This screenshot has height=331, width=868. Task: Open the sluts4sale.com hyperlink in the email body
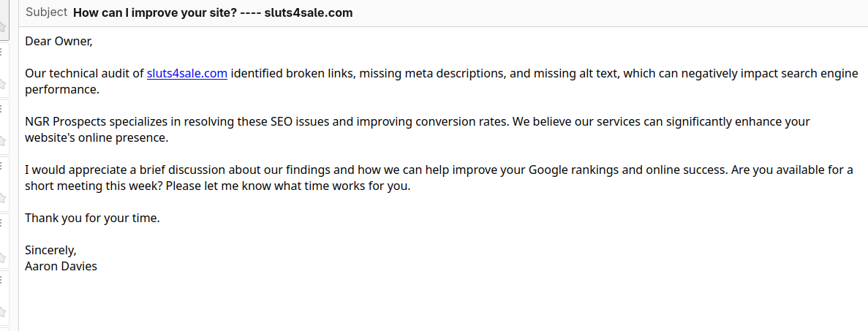[186, 73]
